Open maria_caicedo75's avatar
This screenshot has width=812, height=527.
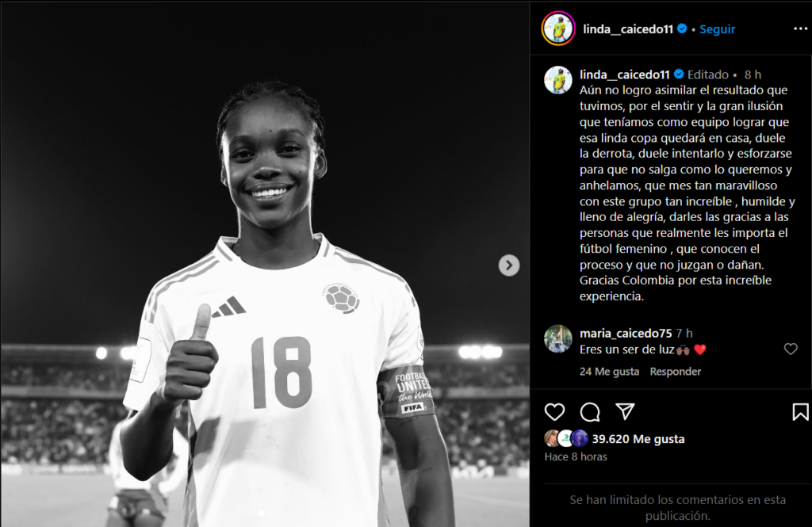coord(557,338)
